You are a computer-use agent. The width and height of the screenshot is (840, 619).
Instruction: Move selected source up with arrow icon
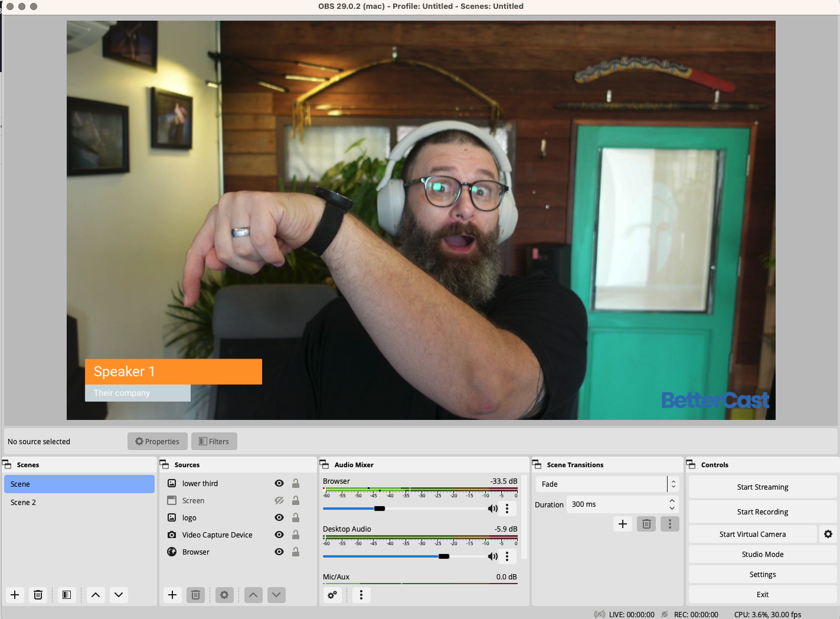point(253,595)
